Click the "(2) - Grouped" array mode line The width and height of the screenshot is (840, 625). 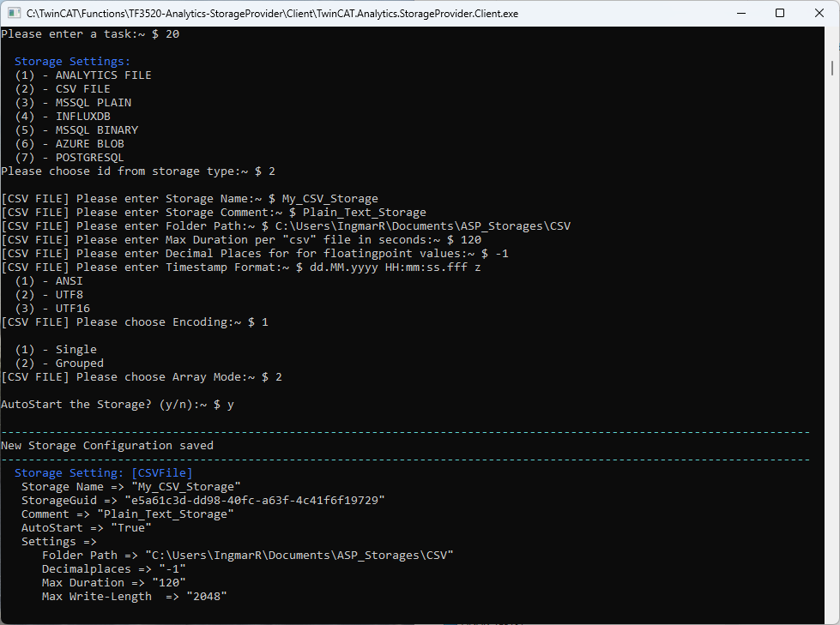pos(58,364)
